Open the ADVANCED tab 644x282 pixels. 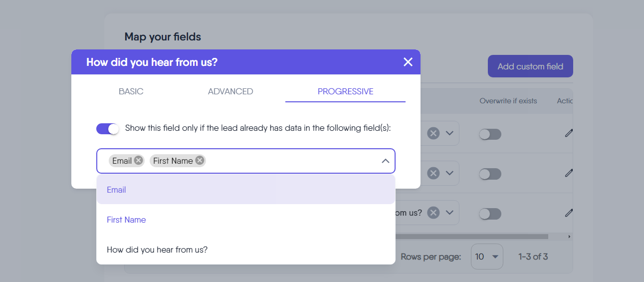[x=230, y=91]
